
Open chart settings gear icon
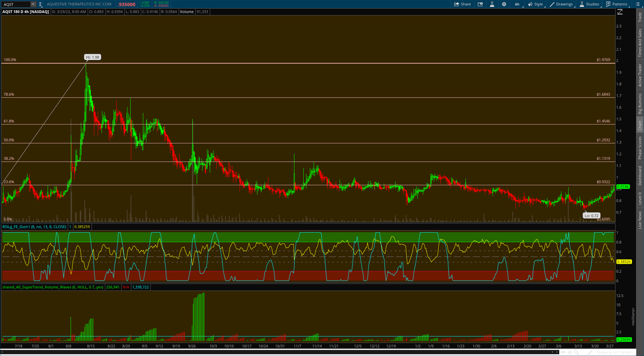tap(504, 4)
